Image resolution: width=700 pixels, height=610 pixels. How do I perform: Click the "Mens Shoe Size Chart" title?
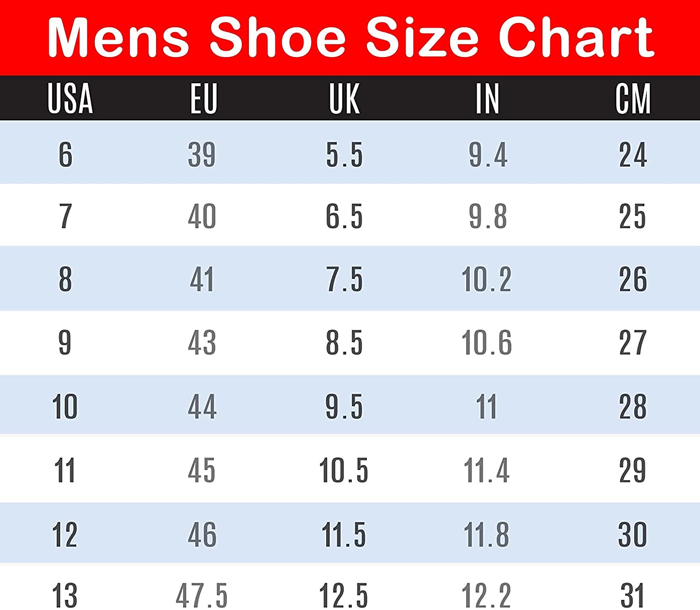click(x=350, y=37)
